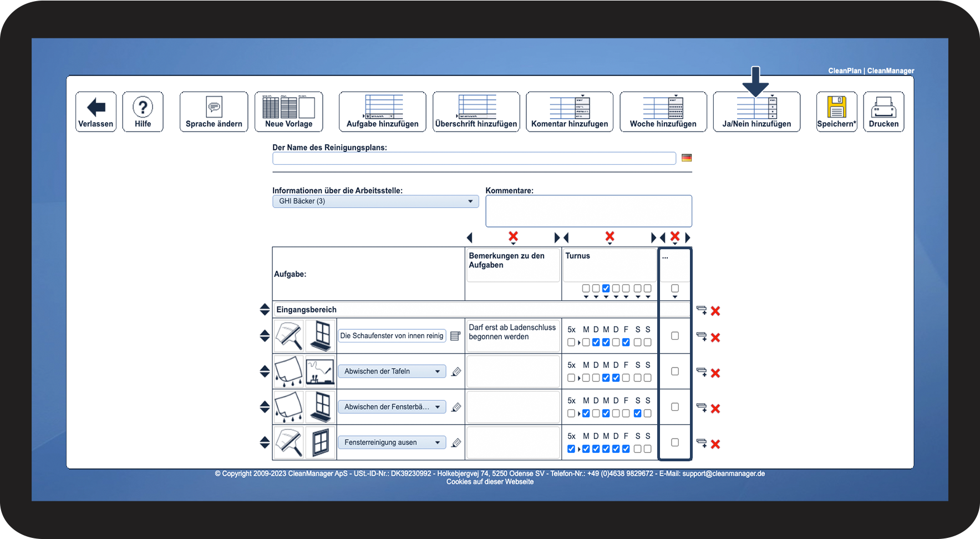Insert row icon beside Eingangsbereich heading
Screen dimensions: 980x539
click(x=702, y=310)
